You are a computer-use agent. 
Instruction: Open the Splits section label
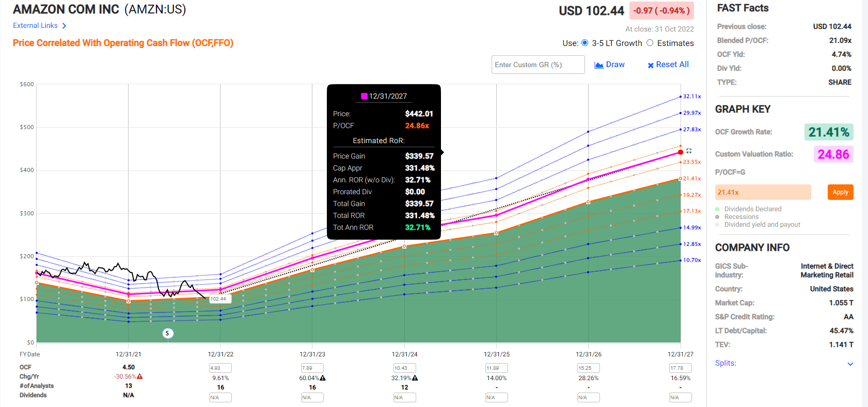click(x=725, y=363)
